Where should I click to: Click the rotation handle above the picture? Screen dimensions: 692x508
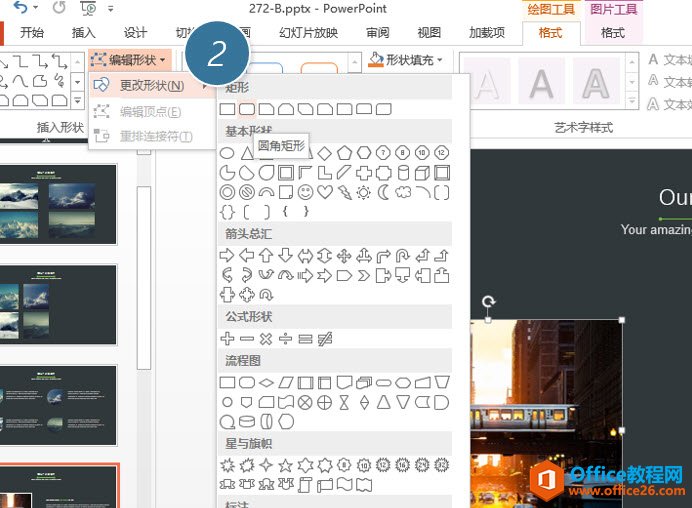pos(488,302)
